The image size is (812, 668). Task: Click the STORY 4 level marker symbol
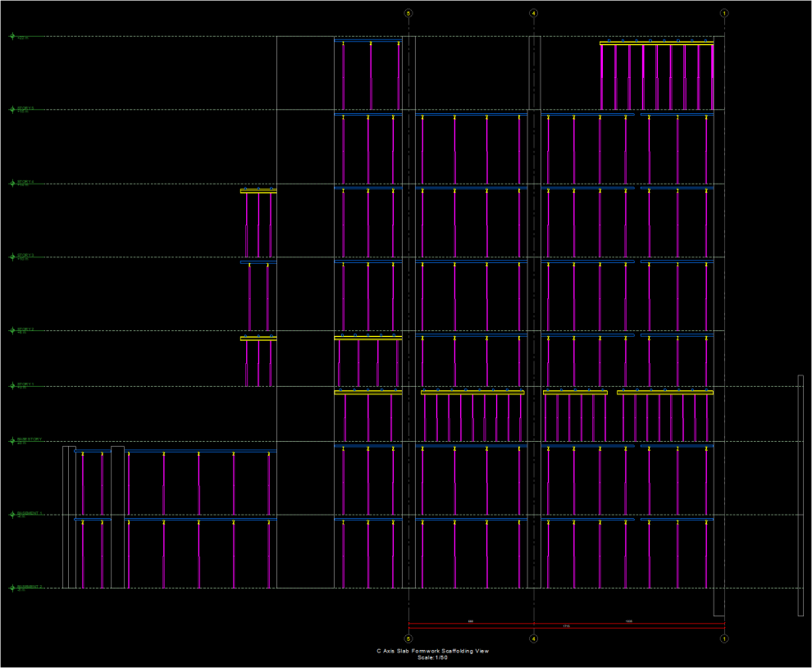12,183
